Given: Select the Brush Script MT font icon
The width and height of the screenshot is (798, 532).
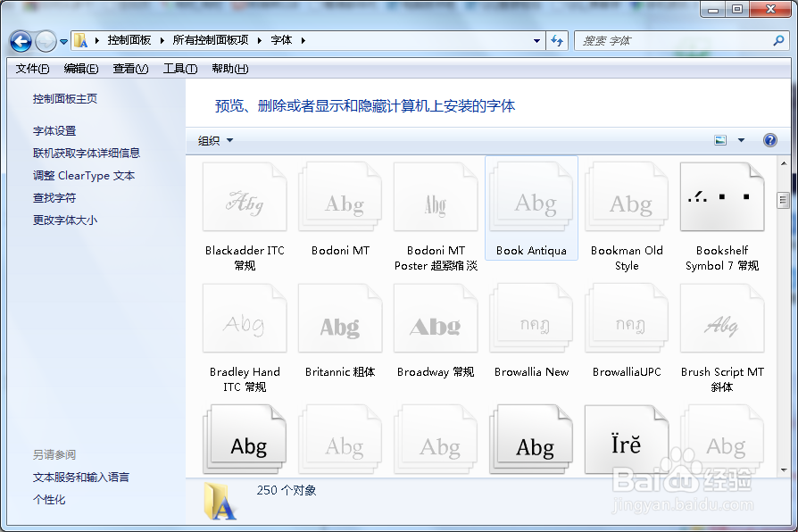Looking at the screenshot, I should 722,319.
